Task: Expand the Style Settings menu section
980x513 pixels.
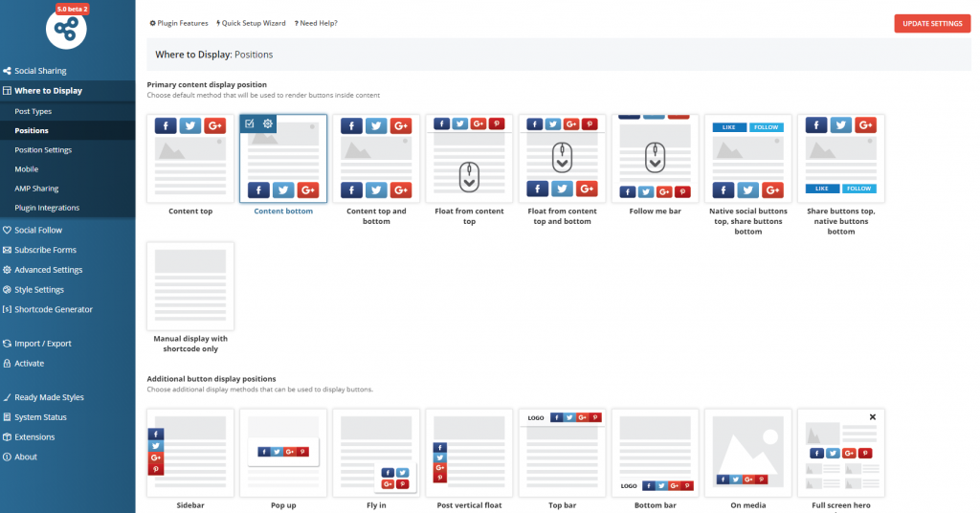Action: [39, 290]
